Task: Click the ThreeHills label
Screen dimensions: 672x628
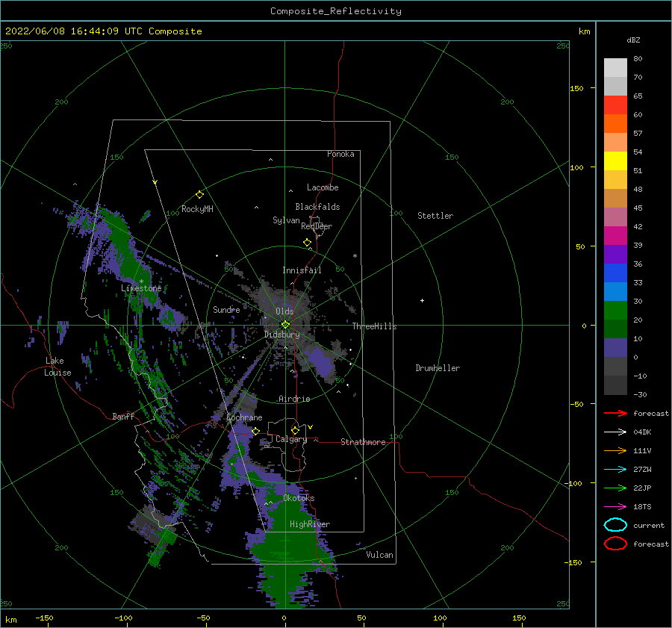Action: click(375, 326)
